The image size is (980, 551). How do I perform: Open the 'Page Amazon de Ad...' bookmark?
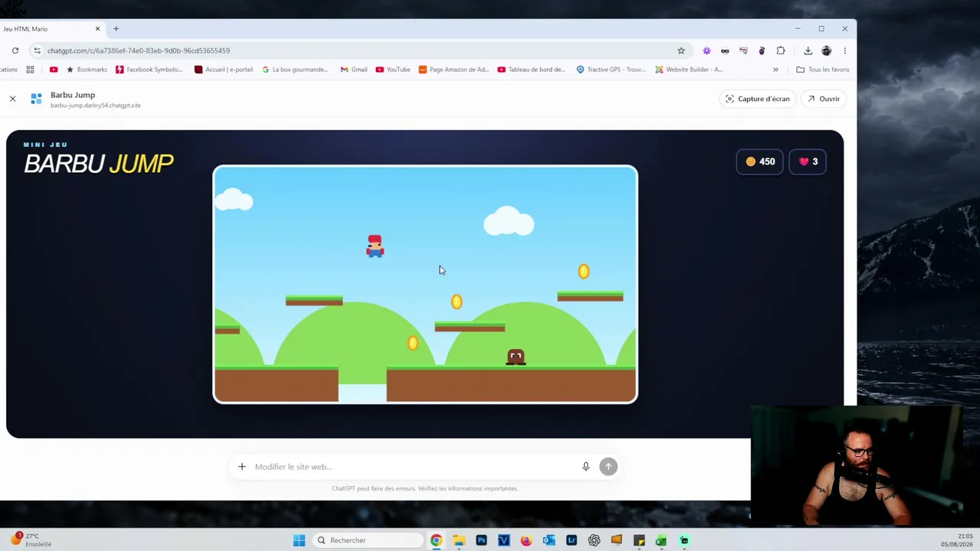[453, 70]
